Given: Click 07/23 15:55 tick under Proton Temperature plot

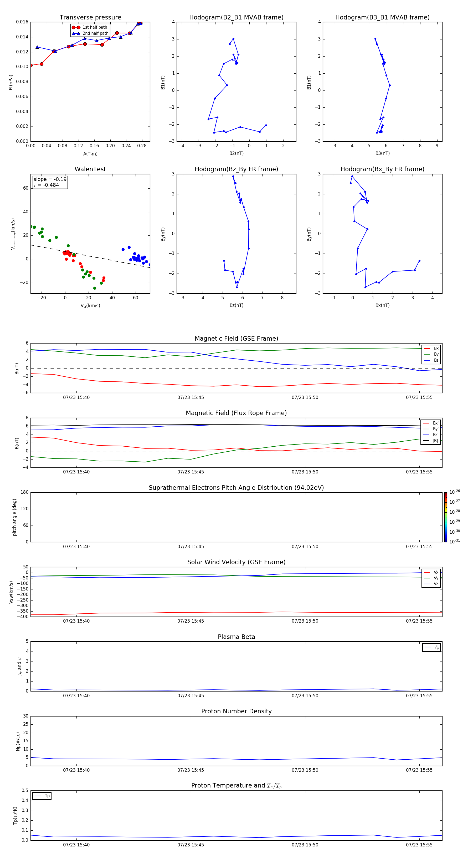Looking at the screenshot, I should 419,845.
